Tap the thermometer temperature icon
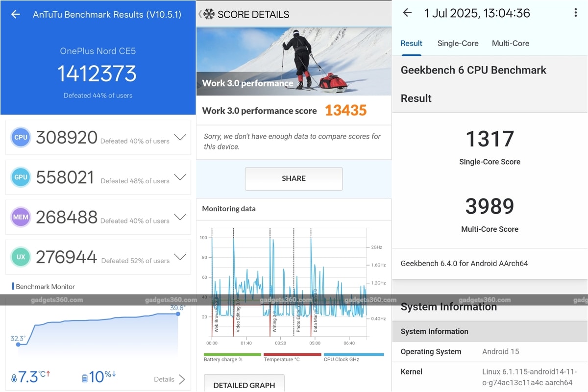The width and height of the screenshot is (588, 392). (14, 378)
